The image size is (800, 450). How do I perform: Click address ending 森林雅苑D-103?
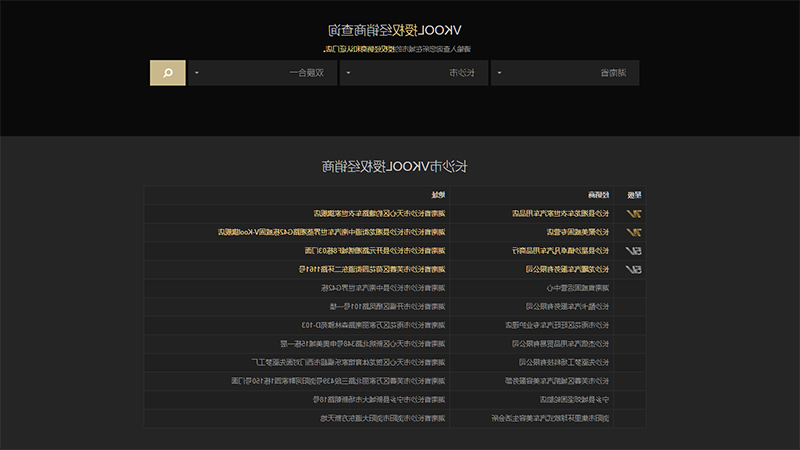(x=373, y=325)
